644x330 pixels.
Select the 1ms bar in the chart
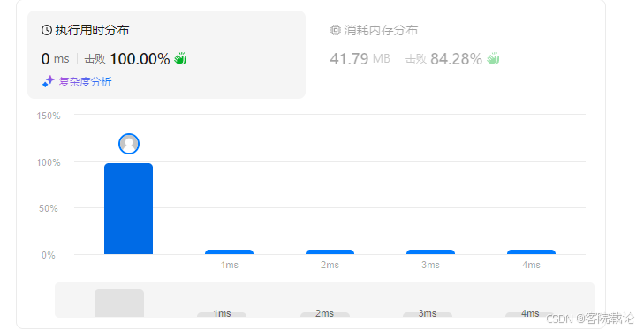pos(229,252)
